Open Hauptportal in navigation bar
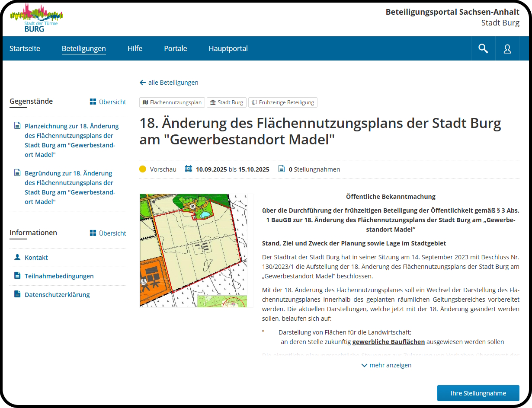The width and height of the screenshot is (532, 408). coord(228,48)
